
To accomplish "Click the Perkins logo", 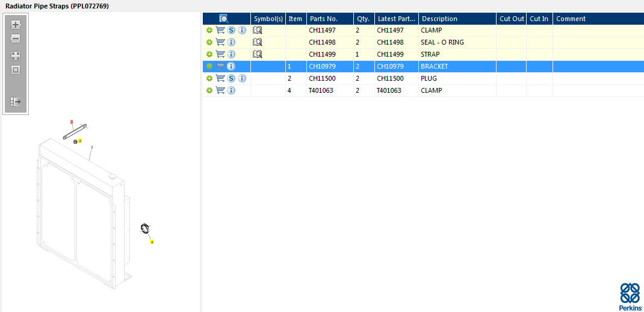I will pyautogui.click(x=630, y=296).
